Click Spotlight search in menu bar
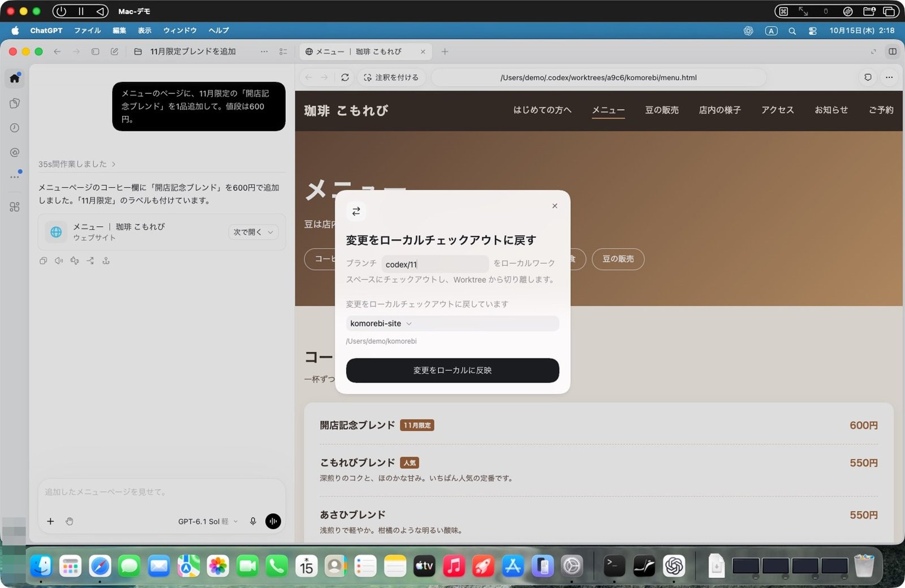The image size is (905, 588). pos(792,31)
